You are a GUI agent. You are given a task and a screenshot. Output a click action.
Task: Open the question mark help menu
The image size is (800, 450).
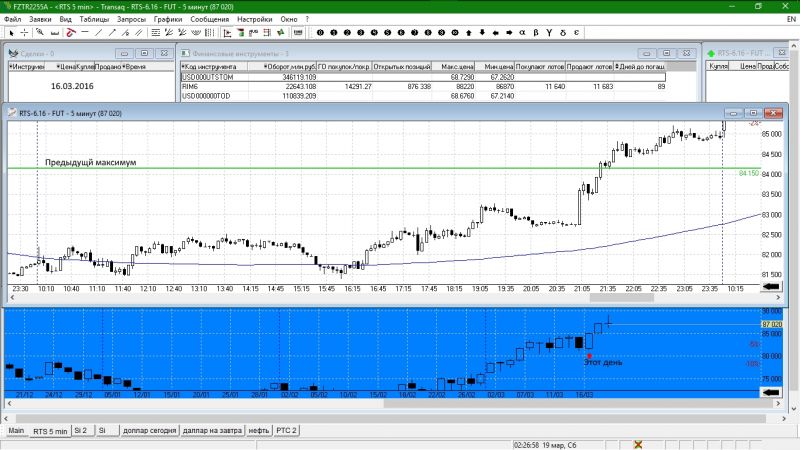[307, 19]
